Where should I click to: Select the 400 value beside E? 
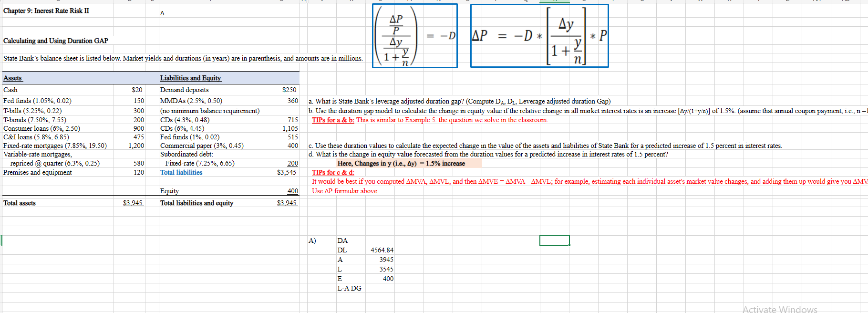coord(388,279)
